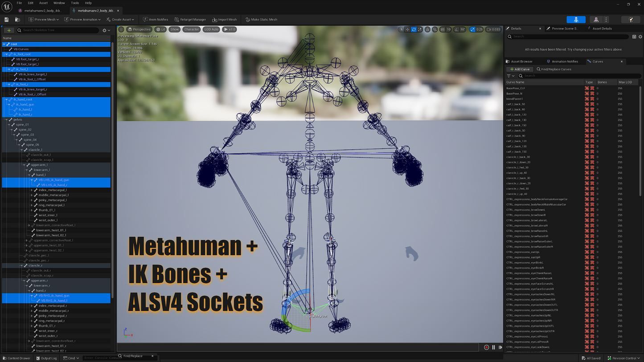
Task: Select the viewport translate tool
Action: click(407, 29)
